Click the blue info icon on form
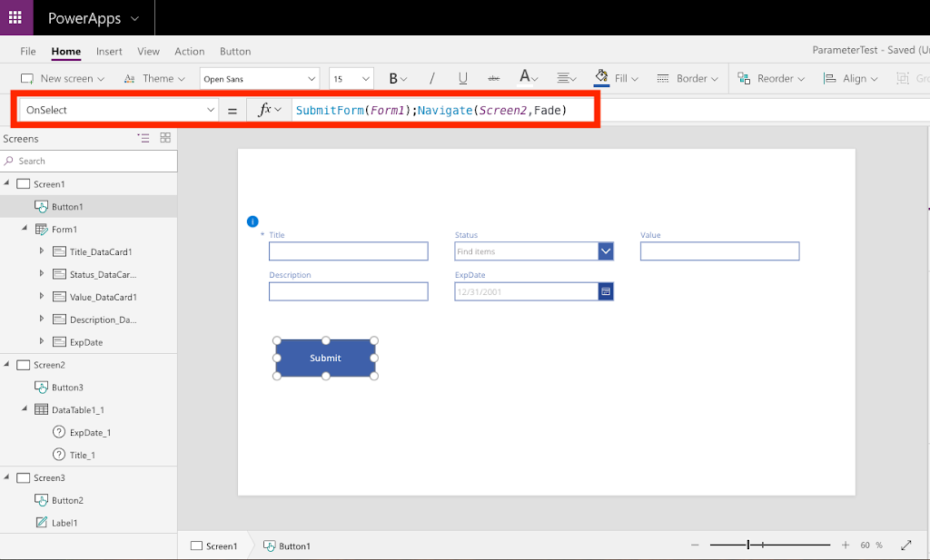 (252, 221)
